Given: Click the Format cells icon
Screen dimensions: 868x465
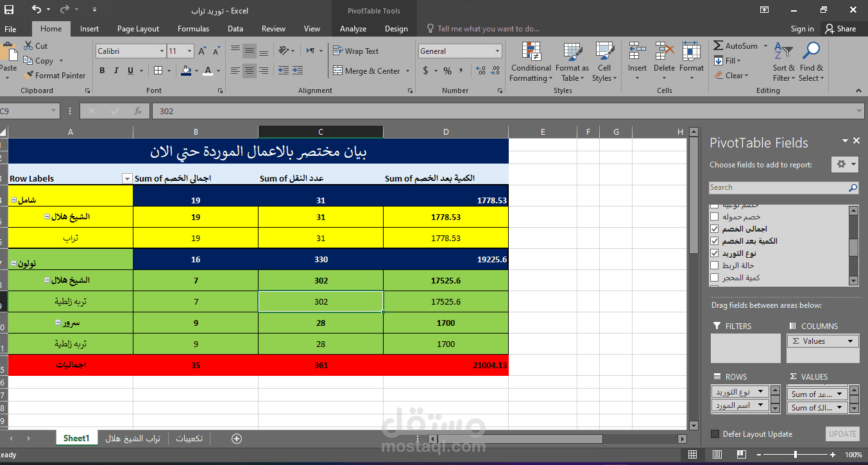Looking at the screenshot, I should 692,52.
